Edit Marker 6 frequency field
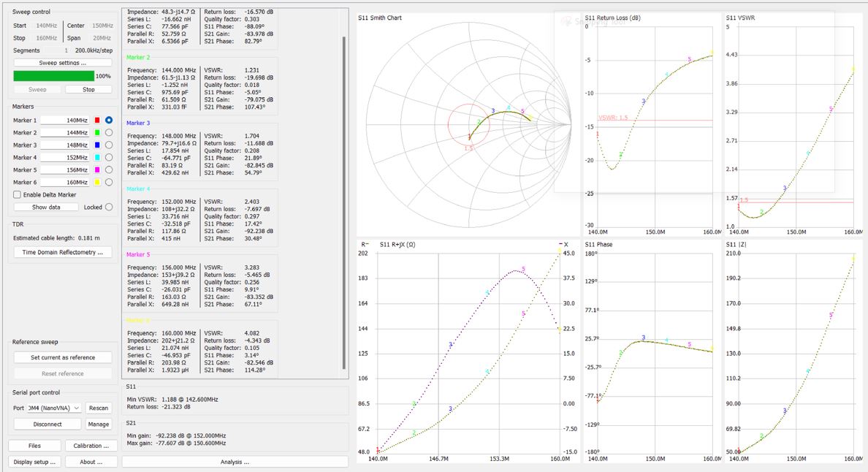Screen dimensions: 868x472 [x=65, y=182]
